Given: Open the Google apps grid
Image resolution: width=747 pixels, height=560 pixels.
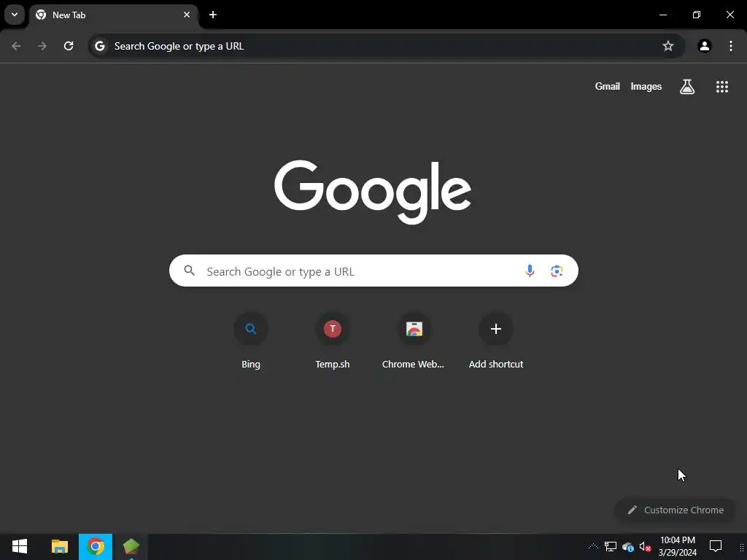Looking at the screenshot, I should point(722,87).
